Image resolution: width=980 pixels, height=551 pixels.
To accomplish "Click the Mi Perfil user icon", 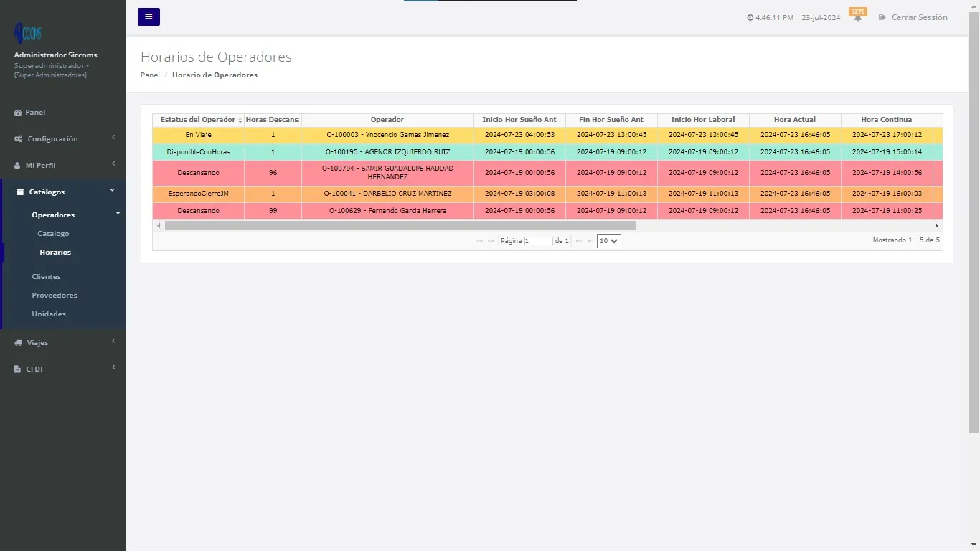I will (17, 165).
